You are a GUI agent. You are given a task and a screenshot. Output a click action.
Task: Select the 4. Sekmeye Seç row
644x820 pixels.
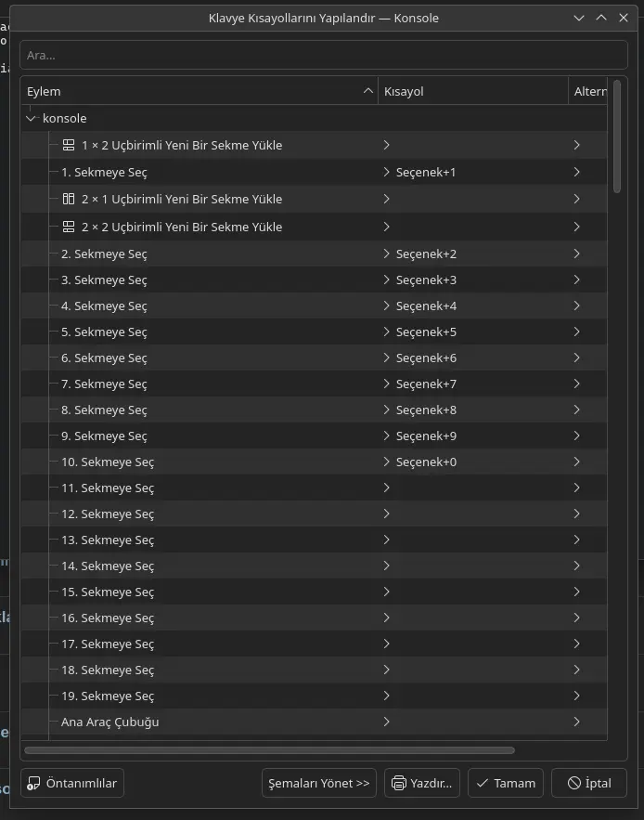tap(315, 306)
